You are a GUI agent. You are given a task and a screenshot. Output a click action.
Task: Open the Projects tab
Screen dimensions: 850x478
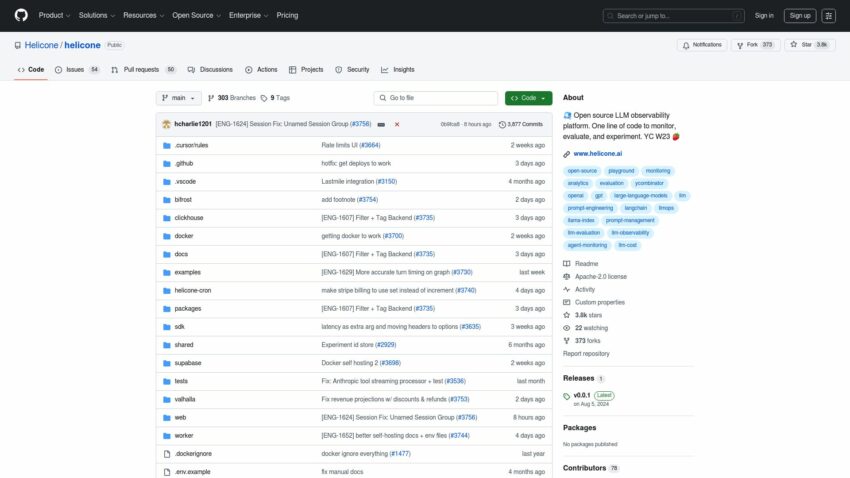306,69
